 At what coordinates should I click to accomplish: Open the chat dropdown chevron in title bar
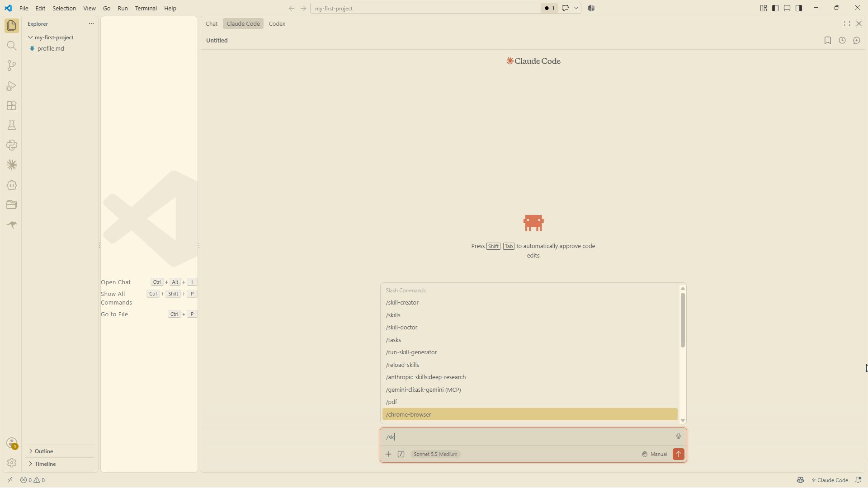pos(576,8)
